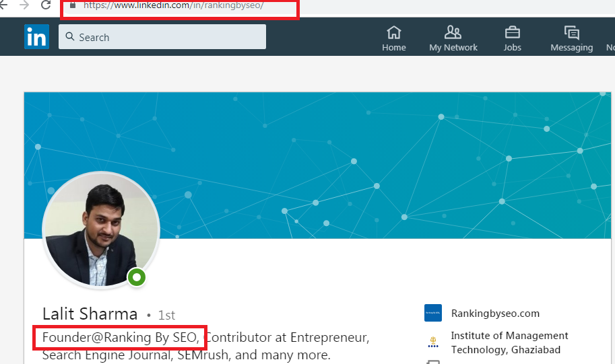Open Institute of Management Technology, Ghaziabad link

[509, 342]
